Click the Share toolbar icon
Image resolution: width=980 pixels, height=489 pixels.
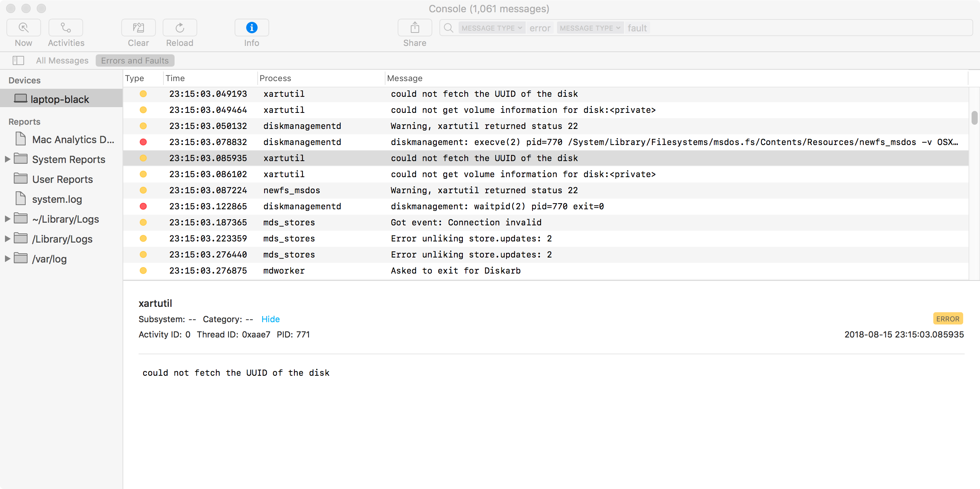(x=415, y=28)
